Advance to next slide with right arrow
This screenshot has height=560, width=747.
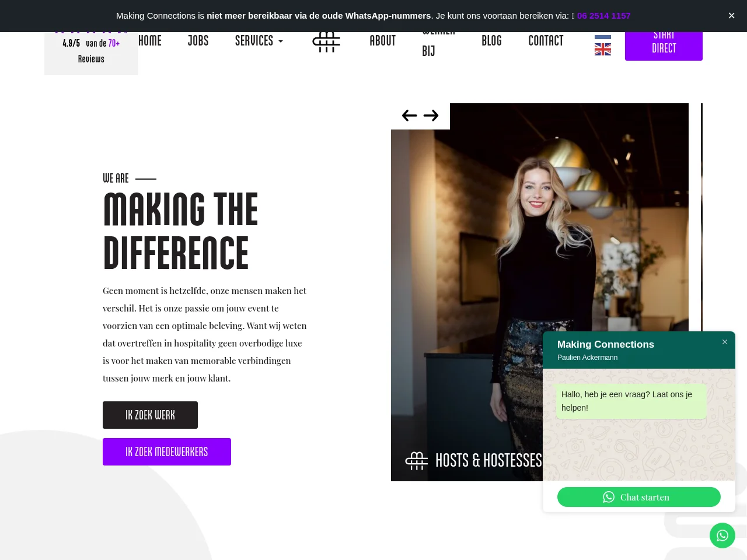pos(431,116)
